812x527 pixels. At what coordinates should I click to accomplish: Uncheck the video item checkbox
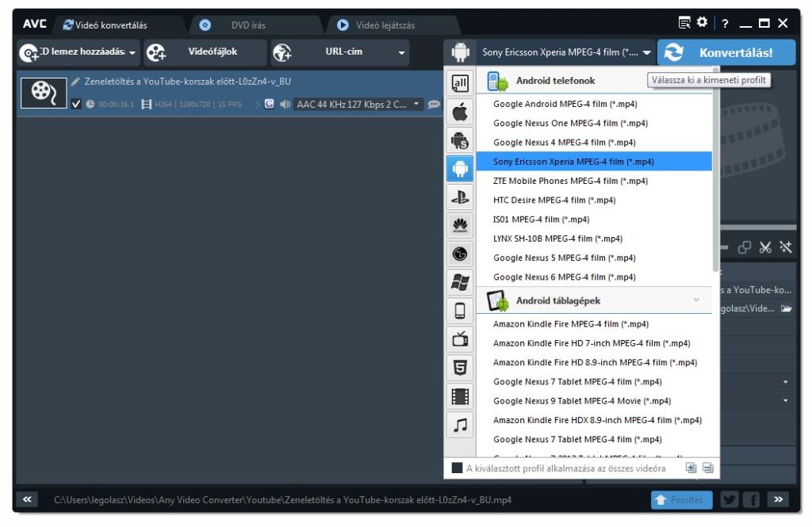(x=76, y=104)
